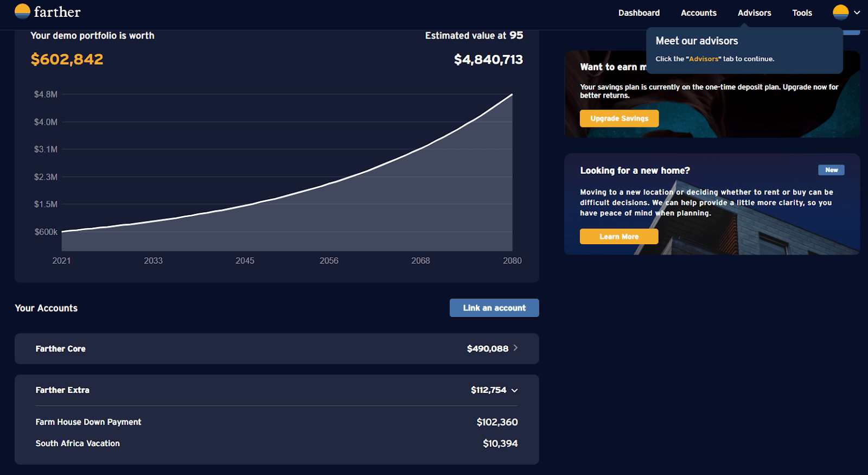Click the $10,394 balance amount

500,444
